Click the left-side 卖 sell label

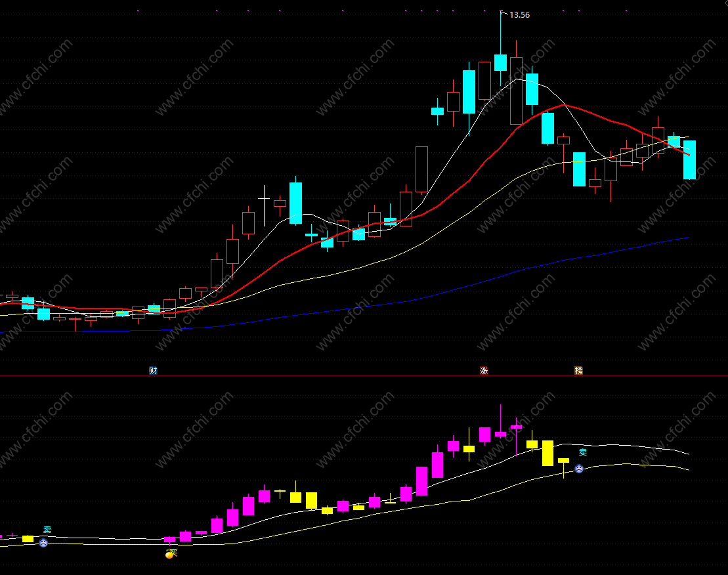pyautogui.click(x=47, y=530)
